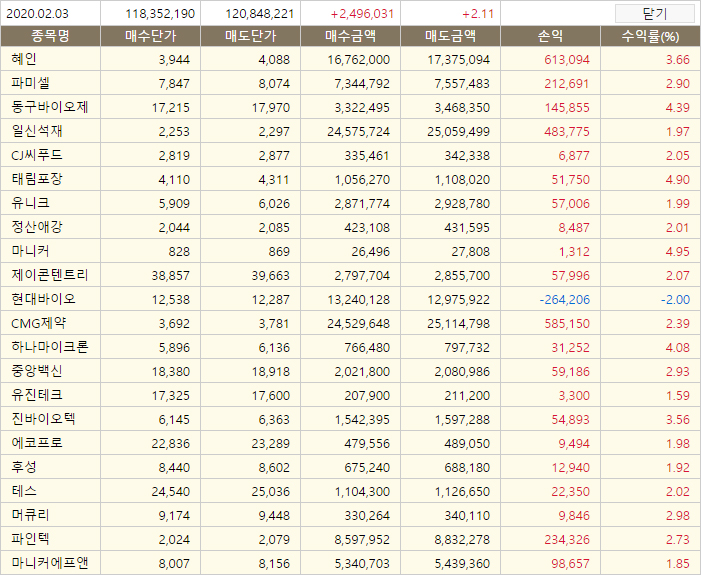Viewport: 701px width, 575px height.
Task: Click 유니크 sell price 6,026
Action: tap(274, 204)
